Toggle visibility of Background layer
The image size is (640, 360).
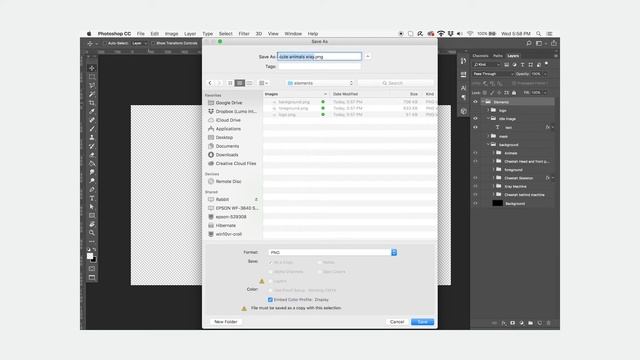tap(475, 203)
